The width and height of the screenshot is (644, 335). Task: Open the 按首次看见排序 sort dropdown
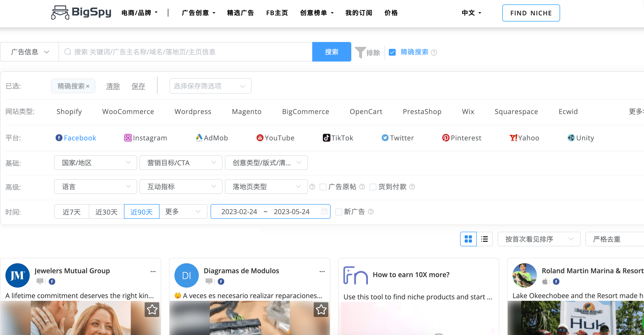click(539, 239)
